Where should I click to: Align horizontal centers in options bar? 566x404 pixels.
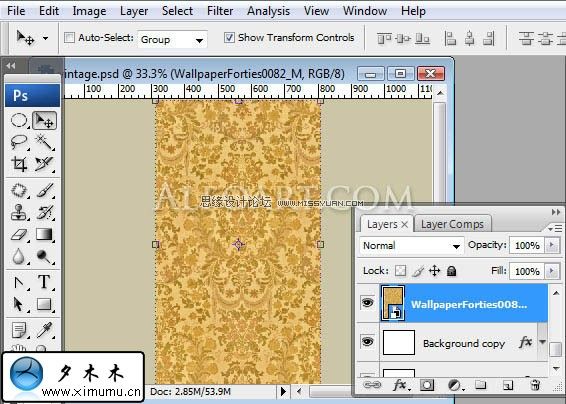470,38
